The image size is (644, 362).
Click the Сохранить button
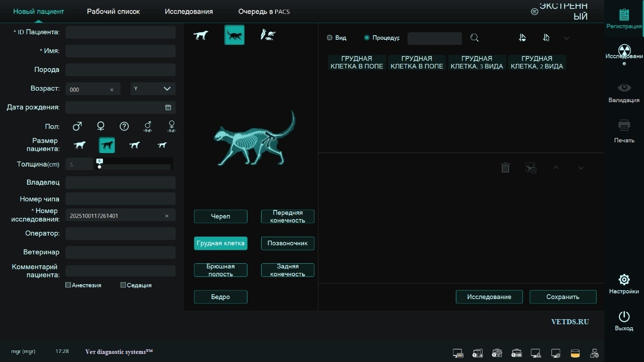coord(562,297)
